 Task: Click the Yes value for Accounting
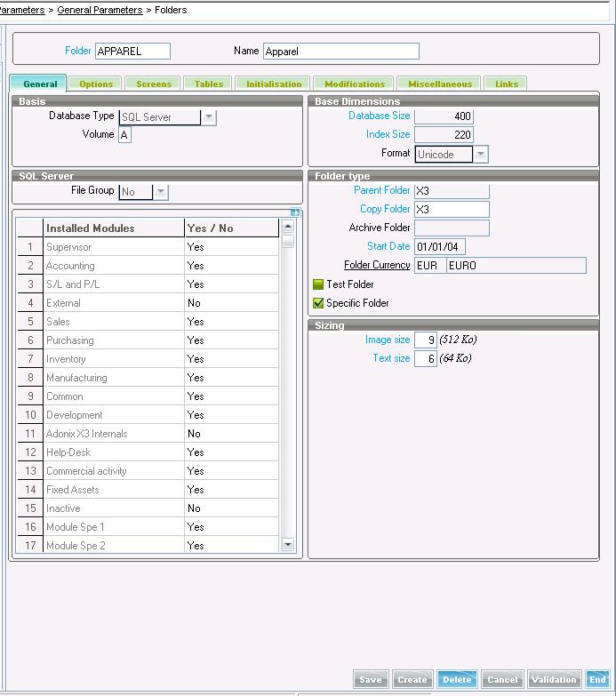coord(231,266)
